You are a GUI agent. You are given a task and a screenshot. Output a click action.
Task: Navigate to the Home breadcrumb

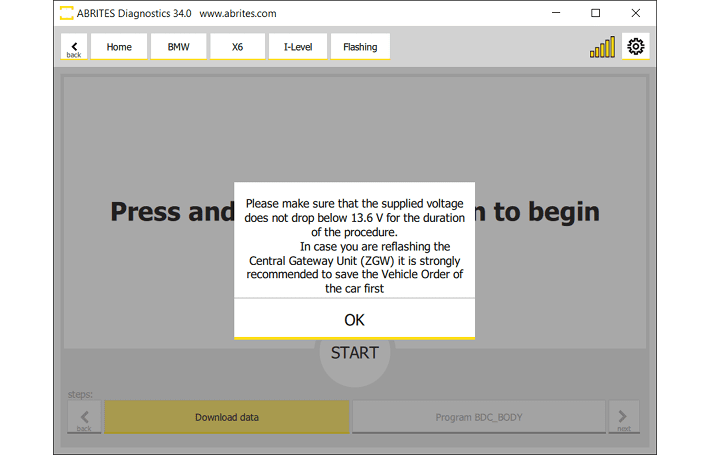click(119, 47)
